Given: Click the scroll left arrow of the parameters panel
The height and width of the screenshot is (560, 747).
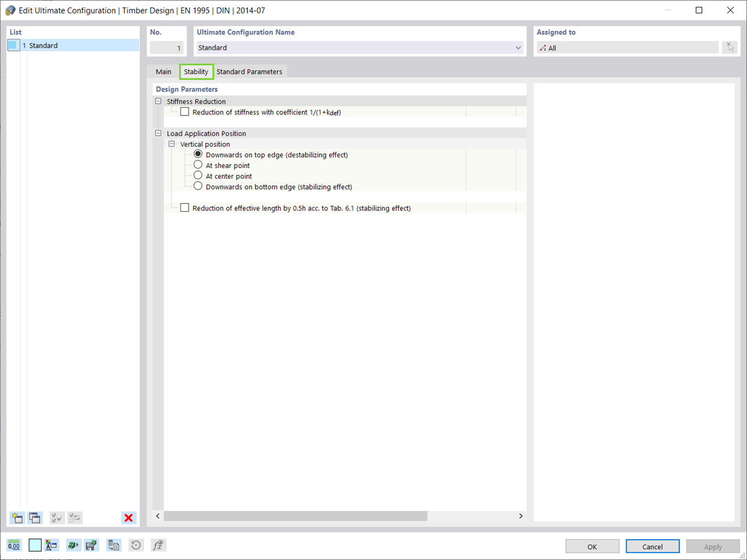Looking at the screenshot, I should click(x=158, y=516).
